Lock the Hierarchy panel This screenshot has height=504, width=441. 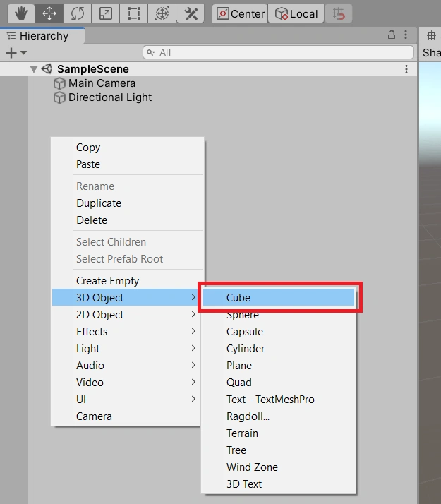tap(392, 35)
